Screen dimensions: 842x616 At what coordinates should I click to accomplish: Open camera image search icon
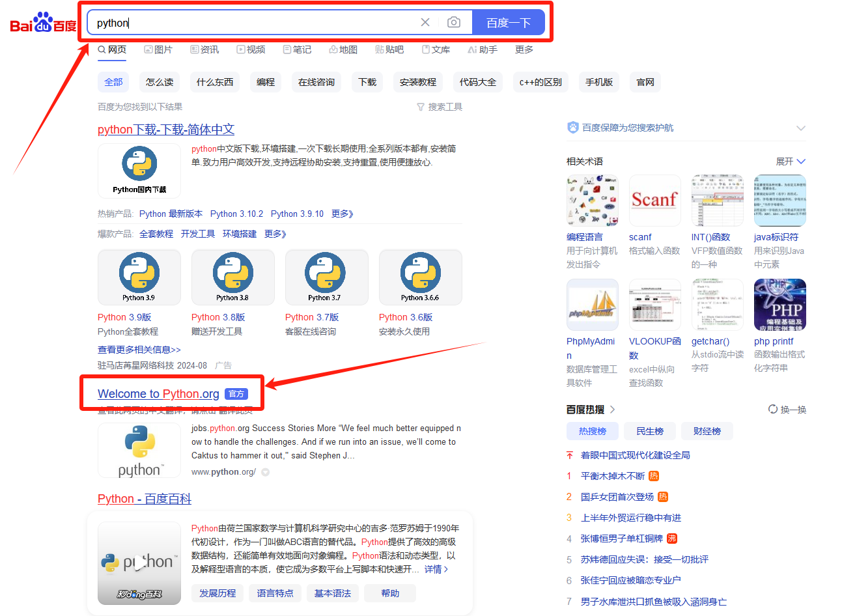[x=454, y=22]
